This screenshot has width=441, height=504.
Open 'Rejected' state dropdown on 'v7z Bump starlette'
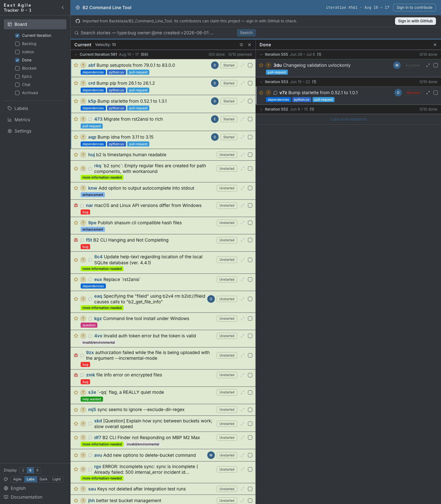413,93
